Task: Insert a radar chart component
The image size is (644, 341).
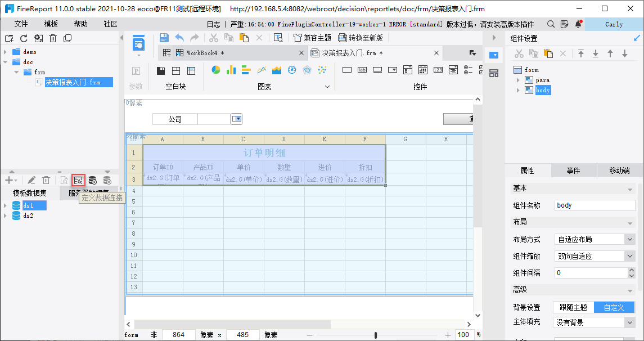Action: coord(307,70)
